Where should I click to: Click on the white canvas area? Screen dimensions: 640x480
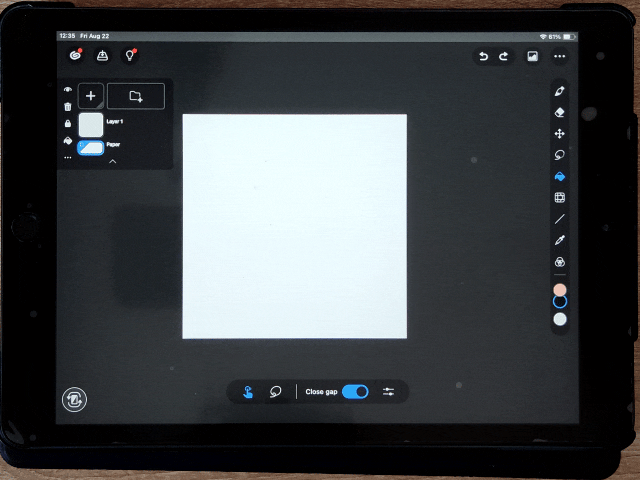point(294,227)
